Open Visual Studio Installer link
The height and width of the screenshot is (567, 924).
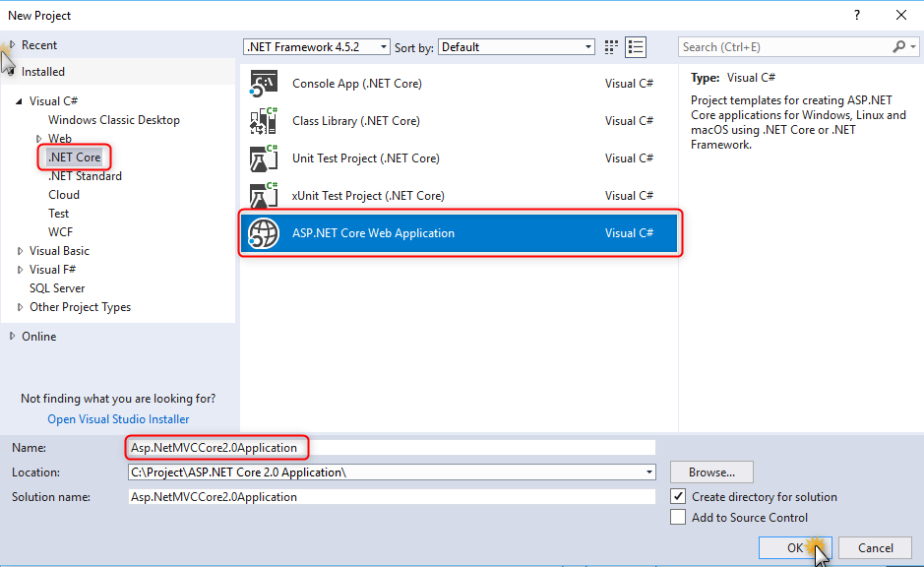coord(117,418)
